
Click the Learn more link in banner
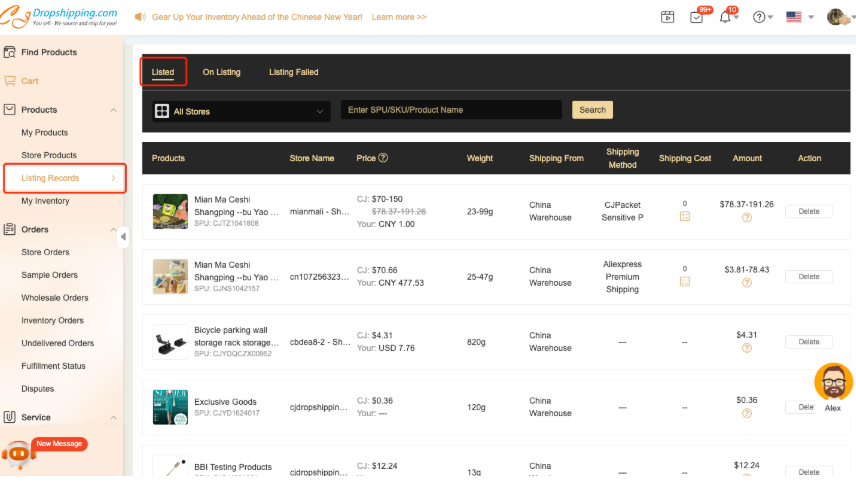point(398,17)
